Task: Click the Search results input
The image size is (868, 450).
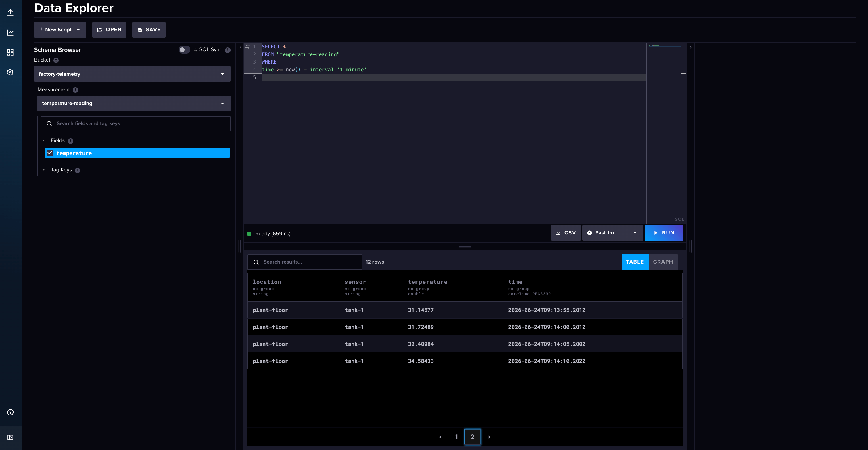Action: point(305,262)
